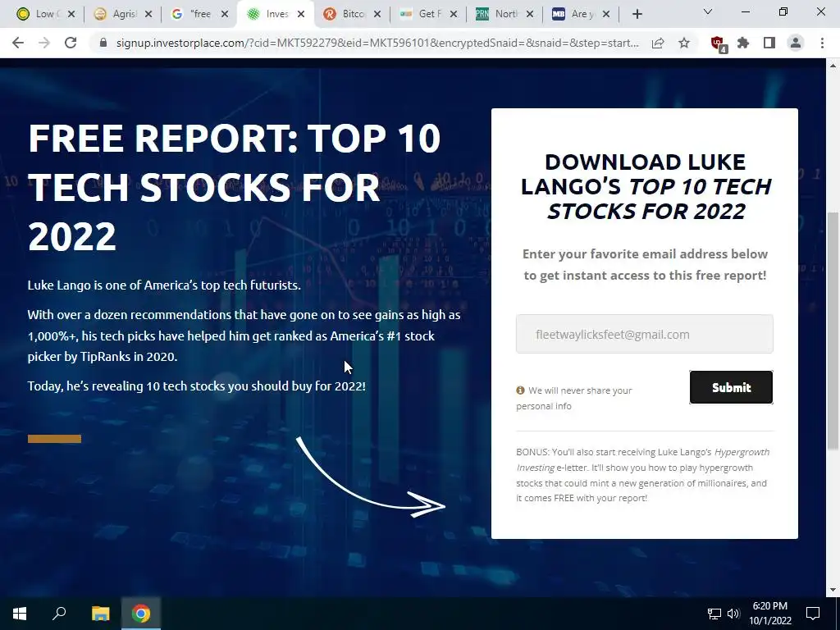Click the page vertical scrollbar thumb
Screen dimensions: 840x630
[x=833, y=331]
